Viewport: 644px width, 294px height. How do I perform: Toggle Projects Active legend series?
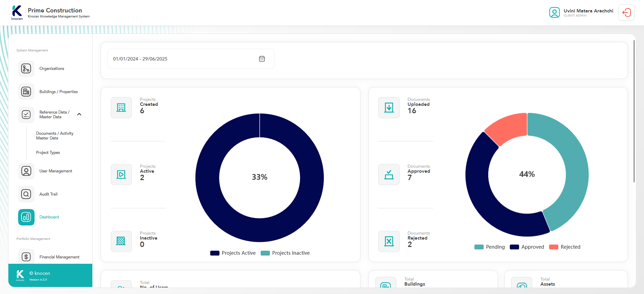(x=233, y=253)
